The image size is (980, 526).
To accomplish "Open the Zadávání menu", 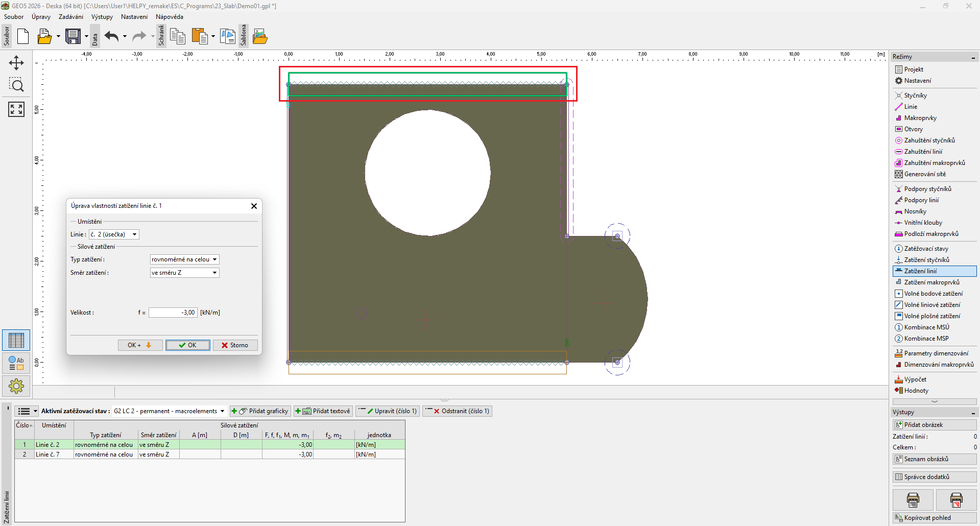I will pos(70,17).
